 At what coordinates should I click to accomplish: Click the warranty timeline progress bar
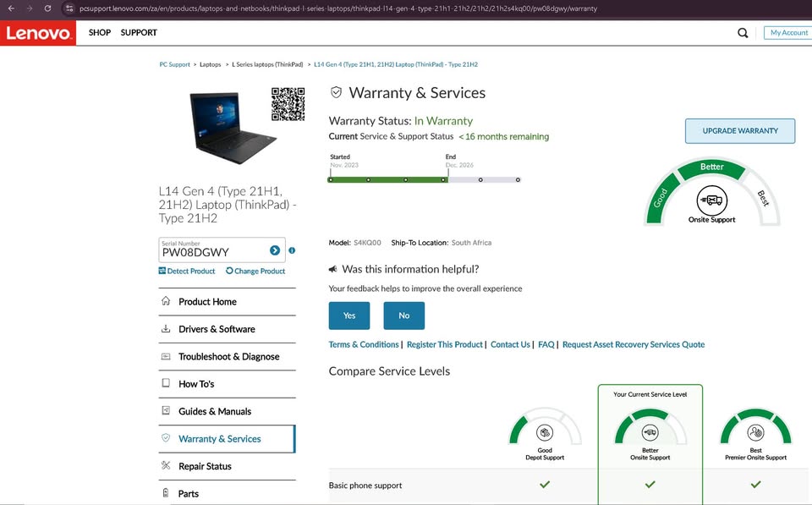[x=423, y=179]
